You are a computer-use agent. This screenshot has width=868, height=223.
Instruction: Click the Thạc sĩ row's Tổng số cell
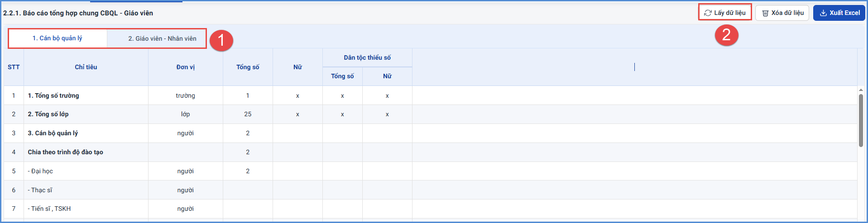click(248, 190)
